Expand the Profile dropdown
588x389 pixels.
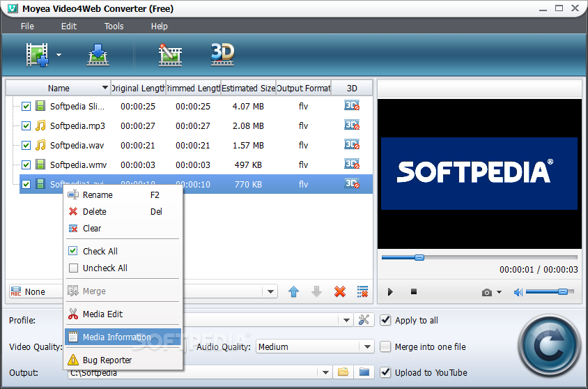click(346, 320)
